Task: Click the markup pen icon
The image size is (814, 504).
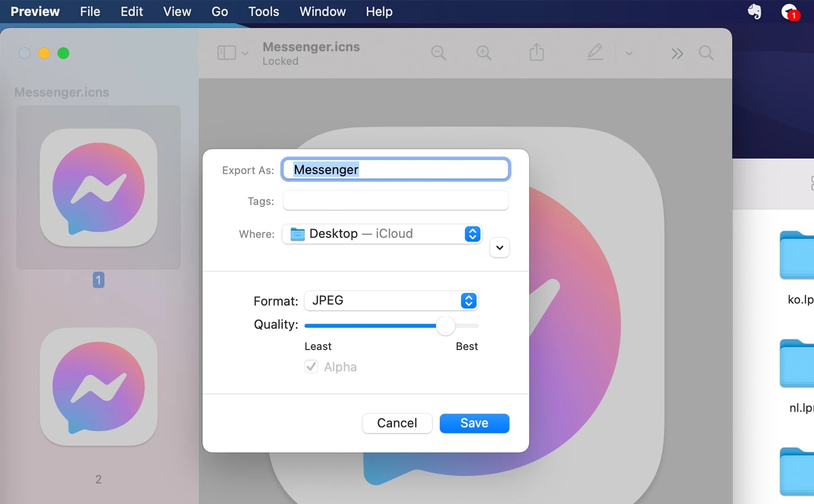Action: point(595,52)
